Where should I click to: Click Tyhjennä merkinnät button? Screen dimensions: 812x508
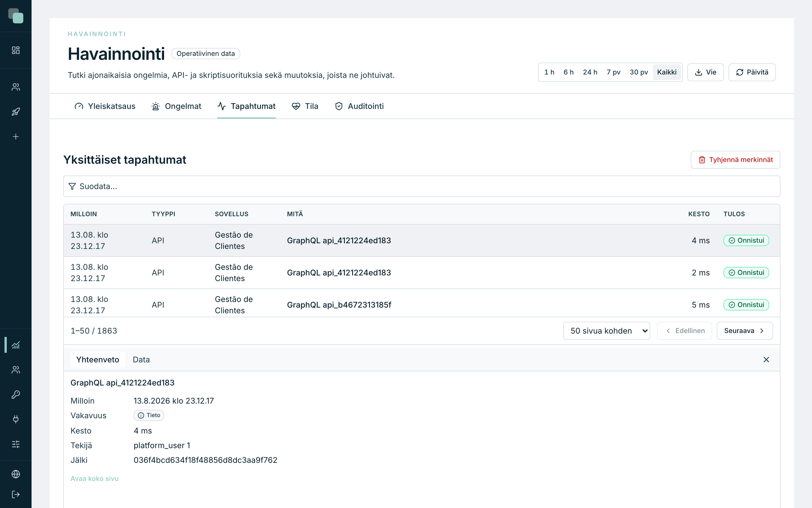[736, 159]
